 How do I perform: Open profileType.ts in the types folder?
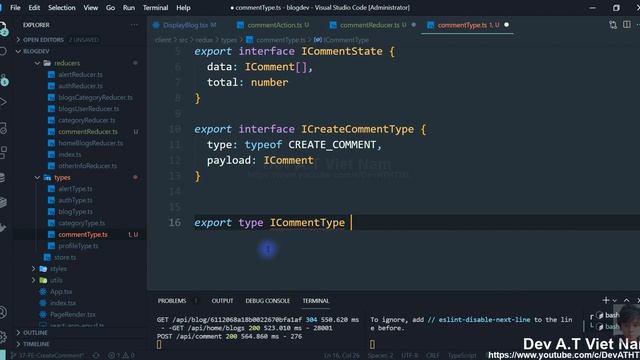coord(78,246)
